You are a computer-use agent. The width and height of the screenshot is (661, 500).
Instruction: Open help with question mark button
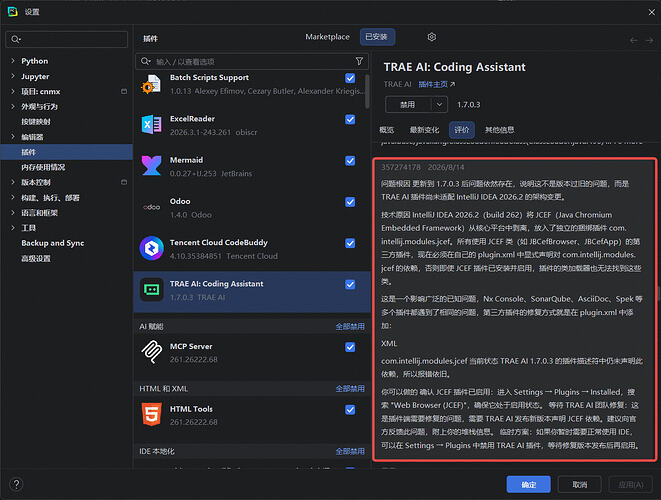point(16,484)
